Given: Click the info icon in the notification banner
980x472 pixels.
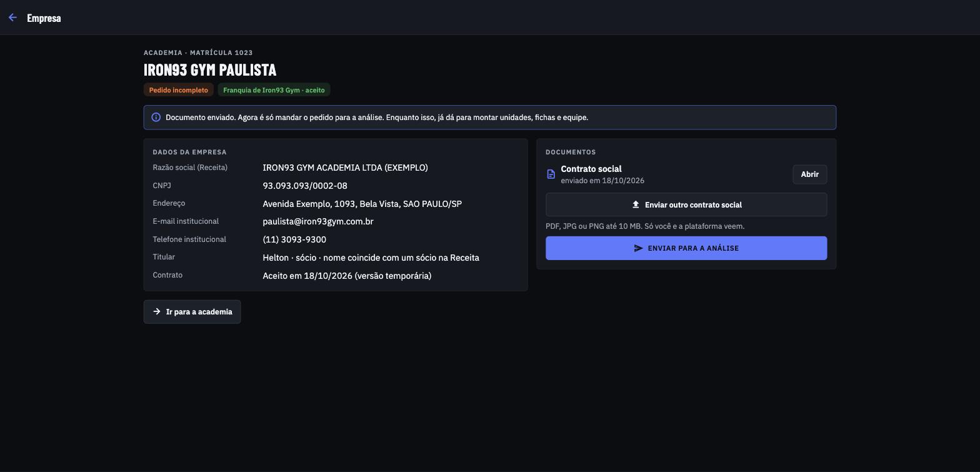Looking at the screenshot, I should [x=156, y=118].
